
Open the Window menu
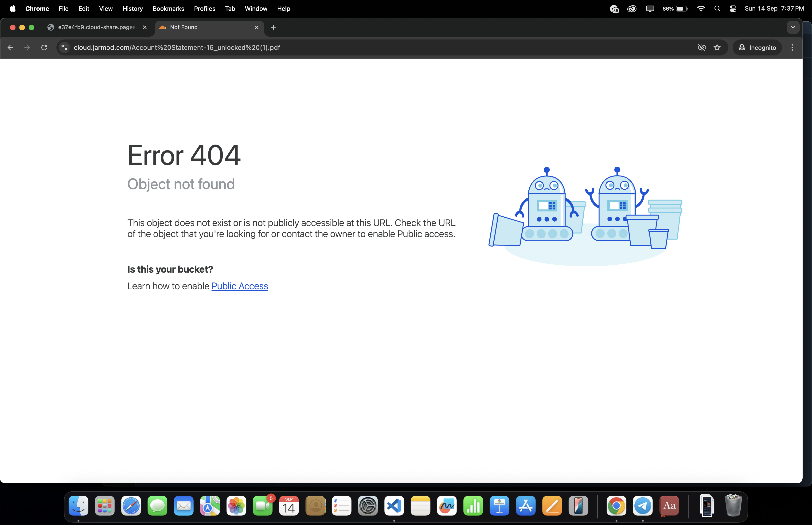256,8
